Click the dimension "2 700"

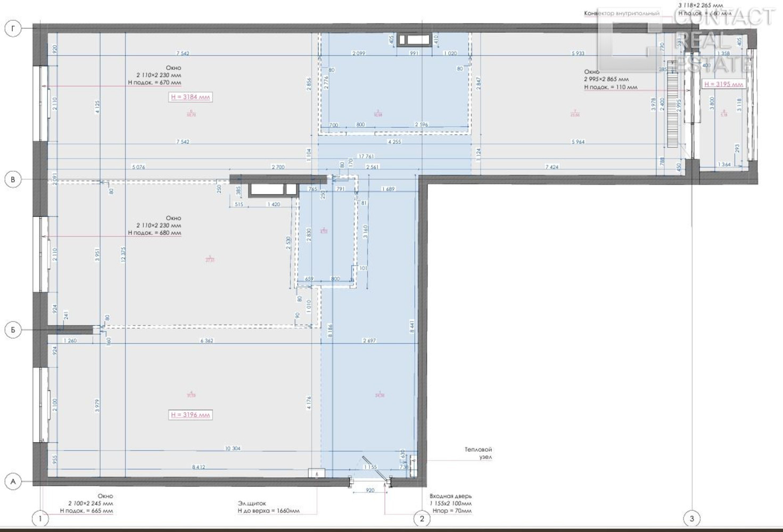tap(278, 167)
